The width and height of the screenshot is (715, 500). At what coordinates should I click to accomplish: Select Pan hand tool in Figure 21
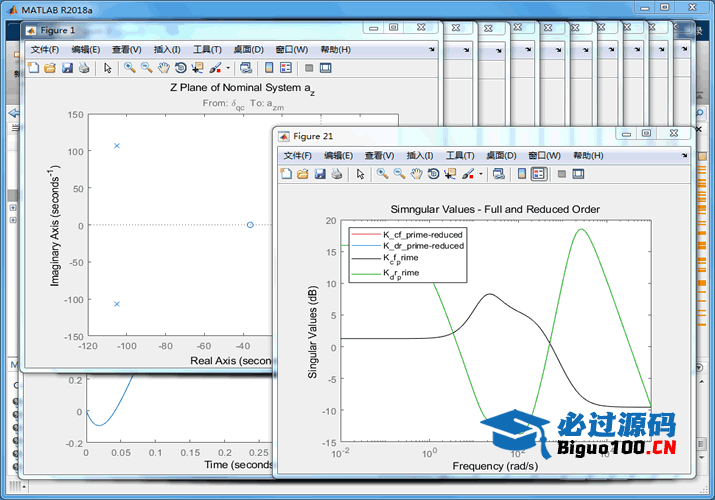click(416, 174)
